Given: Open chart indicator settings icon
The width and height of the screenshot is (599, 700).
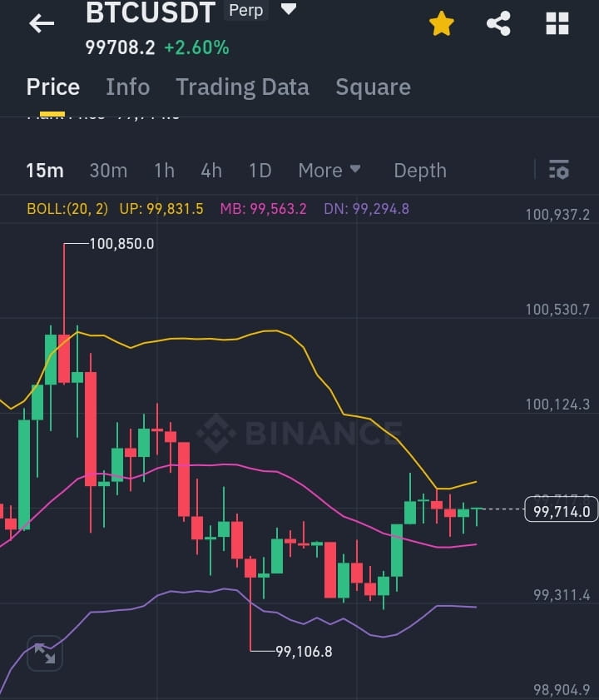Looking at the screenshot, I should click(x=559, y=170).
